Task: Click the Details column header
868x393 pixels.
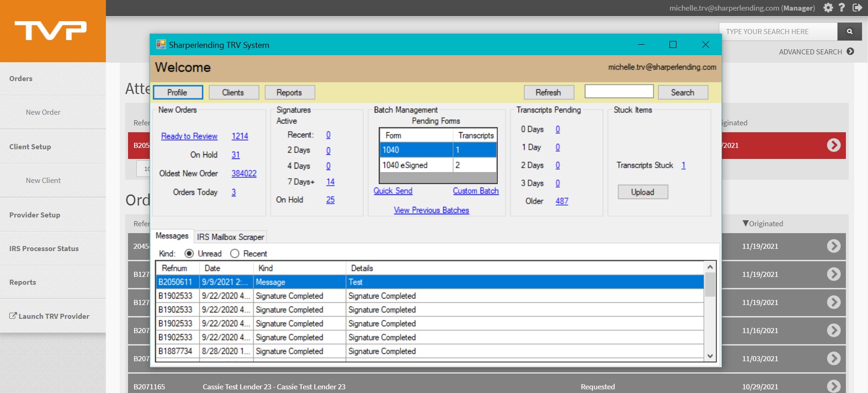Action: coord(525,268)
